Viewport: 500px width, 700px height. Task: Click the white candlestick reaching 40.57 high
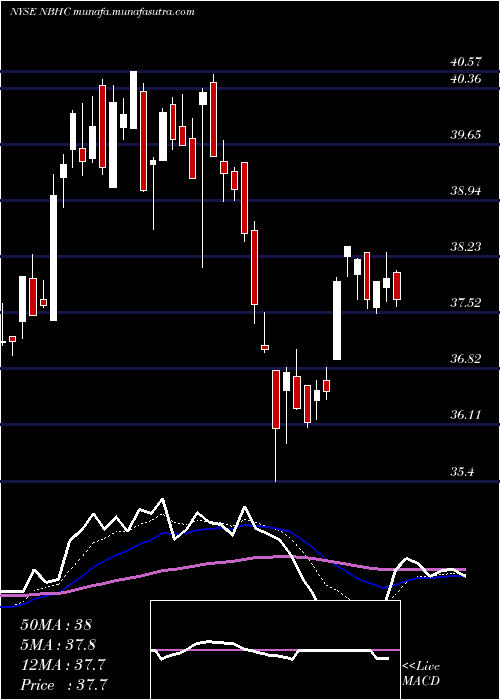[133, 100]
